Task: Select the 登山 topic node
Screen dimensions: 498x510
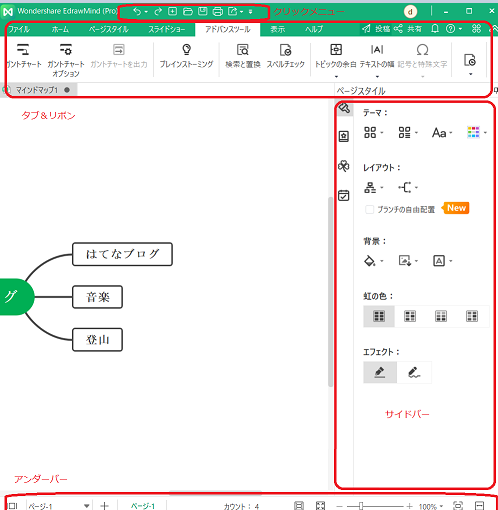Action: (97, 340)
